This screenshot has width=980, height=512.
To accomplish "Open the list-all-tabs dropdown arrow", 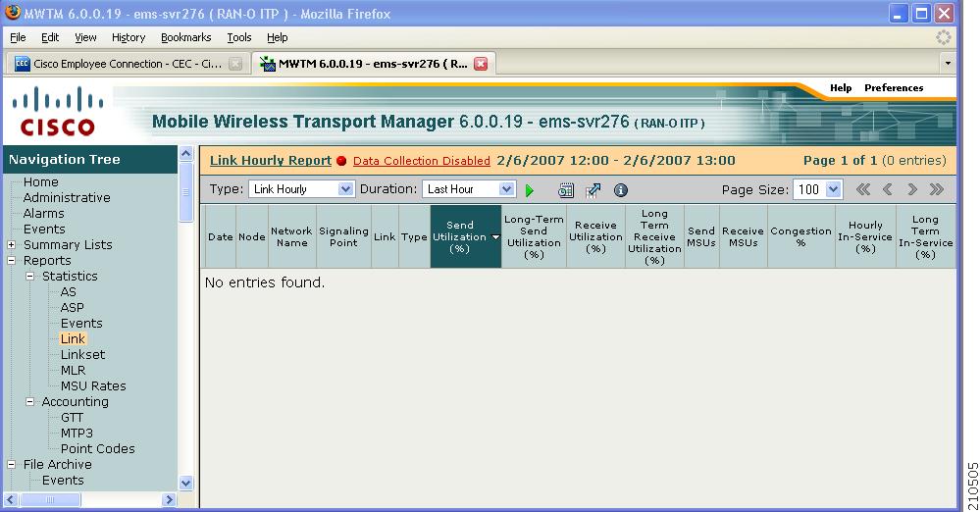I will tap(948, 63).
